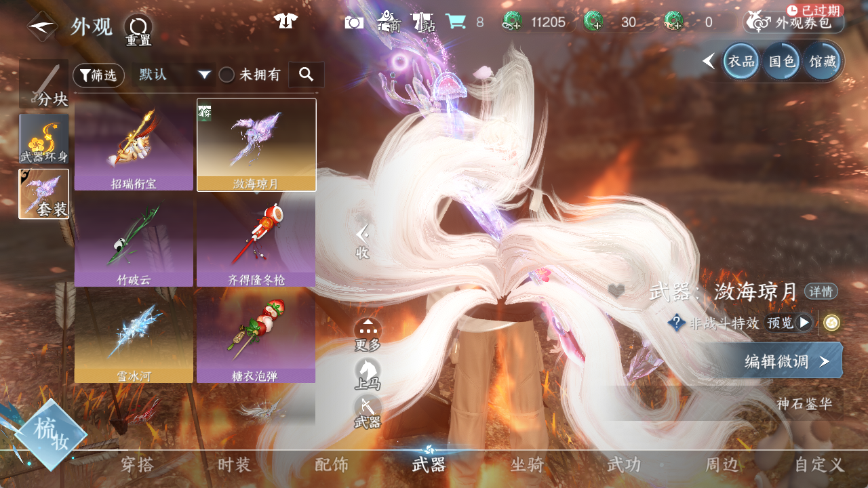Select the 齐得隆冬枪 weapon thumbnail
This screenshot has width=868, height=488.
(x=256, y=241)
